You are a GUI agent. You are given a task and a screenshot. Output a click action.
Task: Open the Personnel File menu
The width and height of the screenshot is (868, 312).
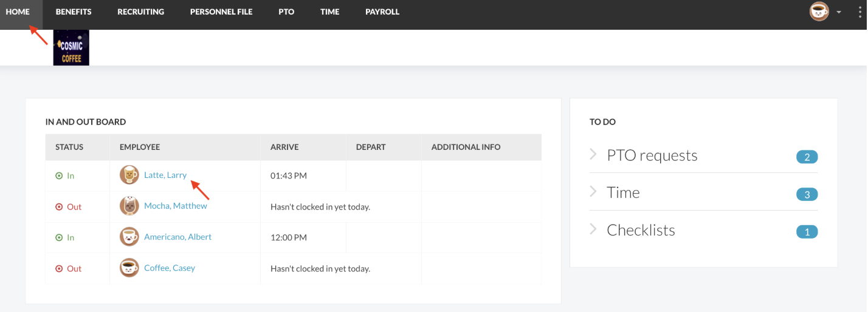[x=221, y=12]
